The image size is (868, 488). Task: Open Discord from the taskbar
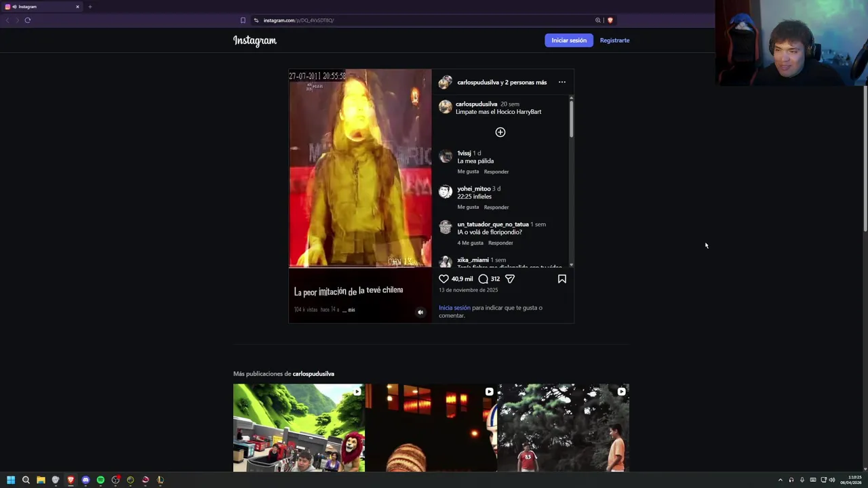pos(85,480)
